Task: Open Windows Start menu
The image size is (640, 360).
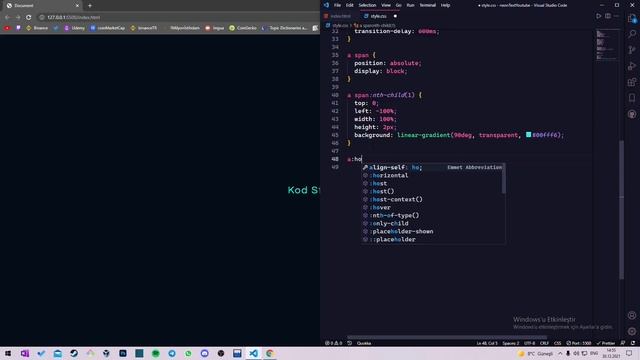Action: coord(8,353)
